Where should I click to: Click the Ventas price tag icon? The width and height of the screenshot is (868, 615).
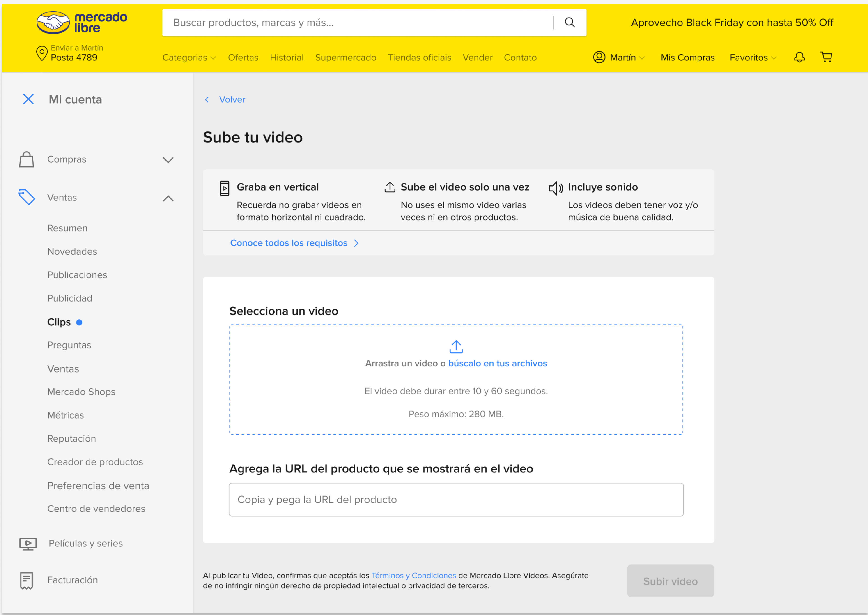pyautogui.click(x=27, y=197)
